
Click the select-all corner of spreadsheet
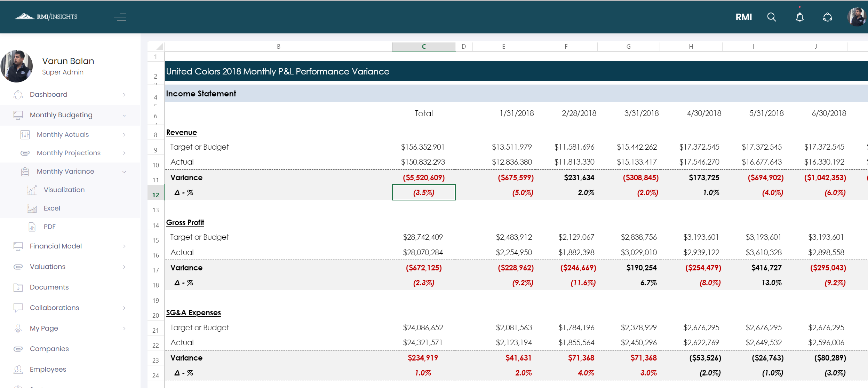[156, 47]
